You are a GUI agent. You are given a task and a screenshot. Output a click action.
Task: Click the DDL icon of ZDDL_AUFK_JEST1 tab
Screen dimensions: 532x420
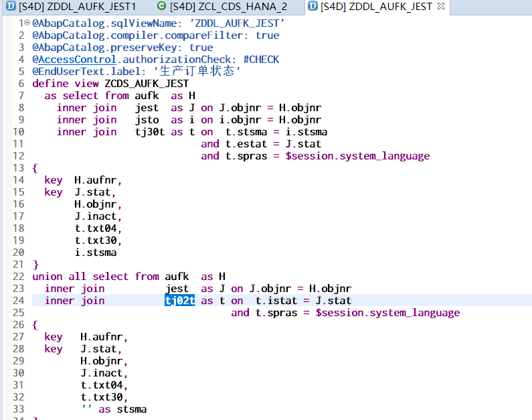coord(11,6)
